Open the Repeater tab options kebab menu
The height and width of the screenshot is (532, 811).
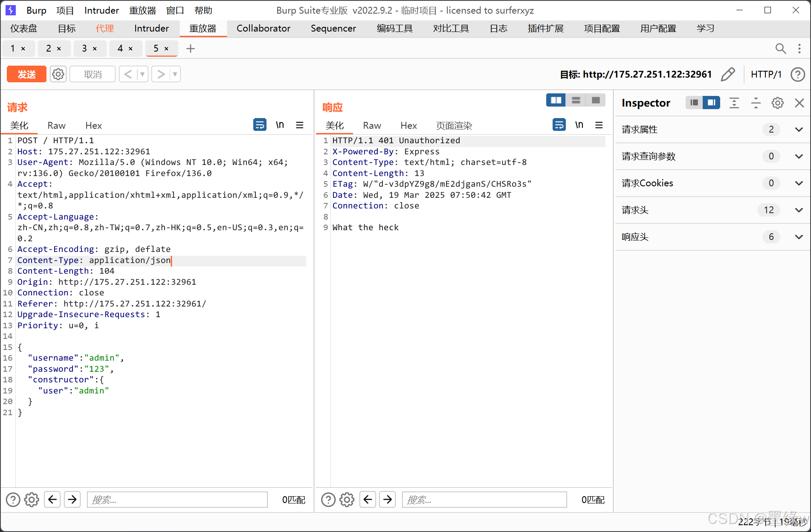799,49
